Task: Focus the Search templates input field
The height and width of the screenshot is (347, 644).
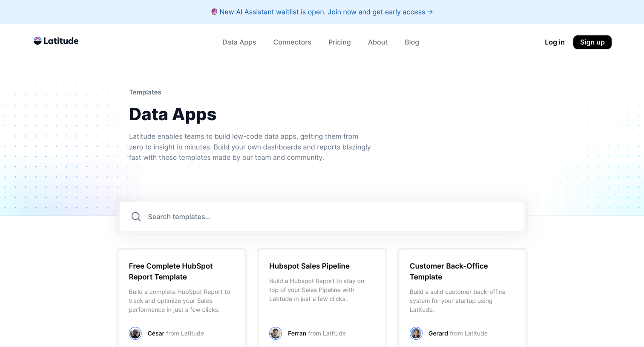Action: (x=322, y=217)
